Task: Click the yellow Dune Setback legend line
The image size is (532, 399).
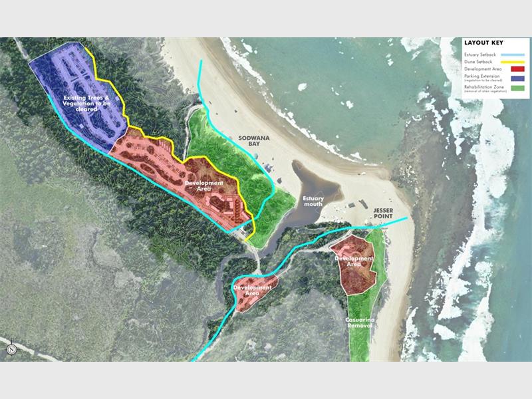Action: coord(513,62)
